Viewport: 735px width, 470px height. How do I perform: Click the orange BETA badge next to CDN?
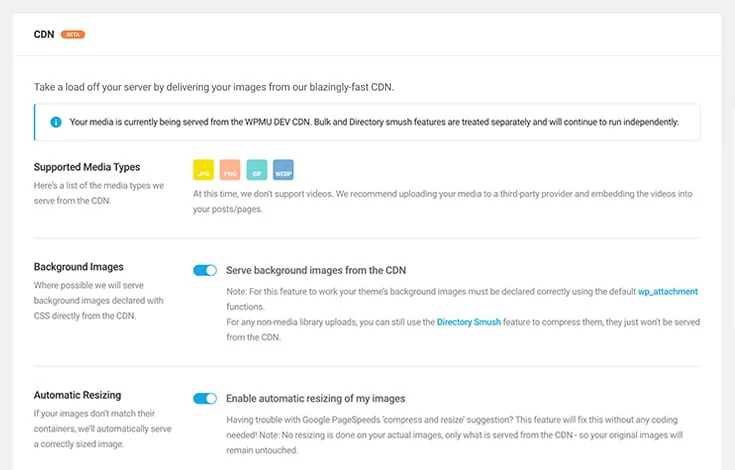tap(73, 35)
